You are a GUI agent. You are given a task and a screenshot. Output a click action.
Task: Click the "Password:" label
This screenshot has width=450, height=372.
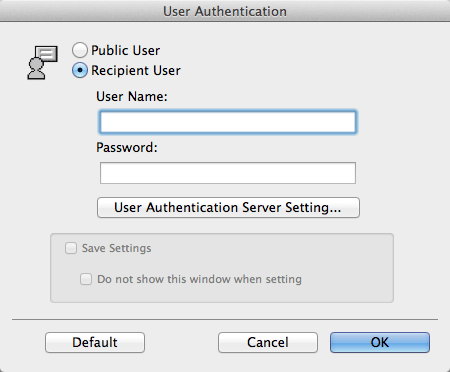pos(127,147)
